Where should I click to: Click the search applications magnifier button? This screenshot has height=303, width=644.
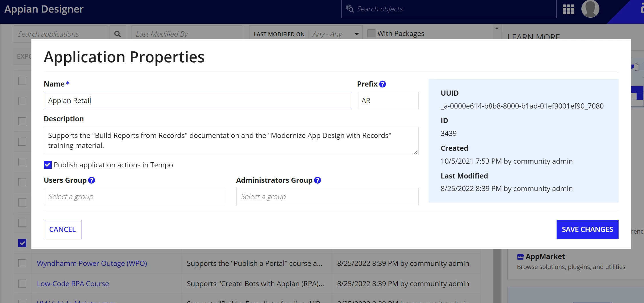pyautogui.click(x=117, y=34)
